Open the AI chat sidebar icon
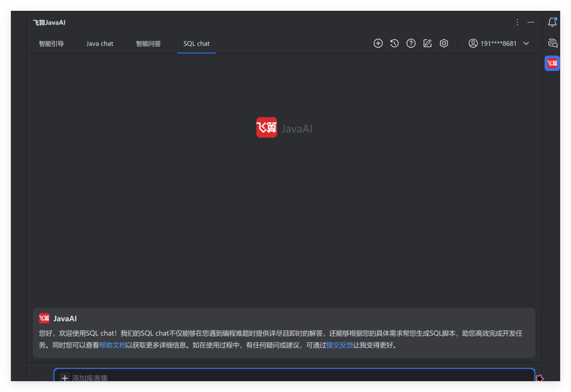 552,43
